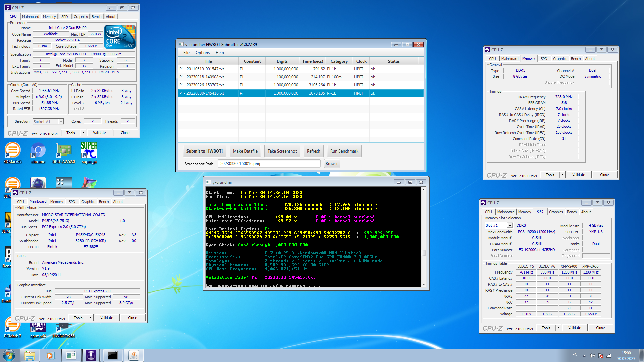The image size is (644, 362).
Task: Select the CPU-Z chip icon in taskbar
Action: click(x=91, y=355)
